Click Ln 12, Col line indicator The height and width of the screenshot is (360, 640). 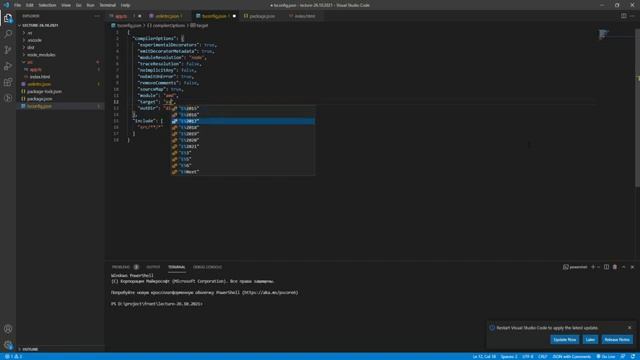[x=484, y=356]
